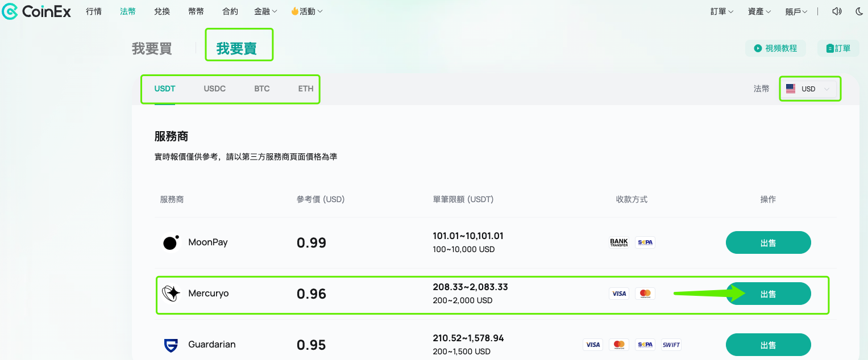Viewport: 868px width, 360px height.
Task: Expand the 金融 menu dropdown
Action: tap(265, 11)
